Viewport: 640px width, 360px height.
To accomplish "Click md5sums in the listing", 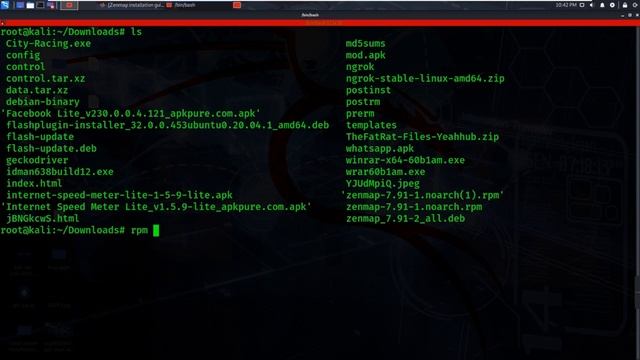I will point(366,43).
